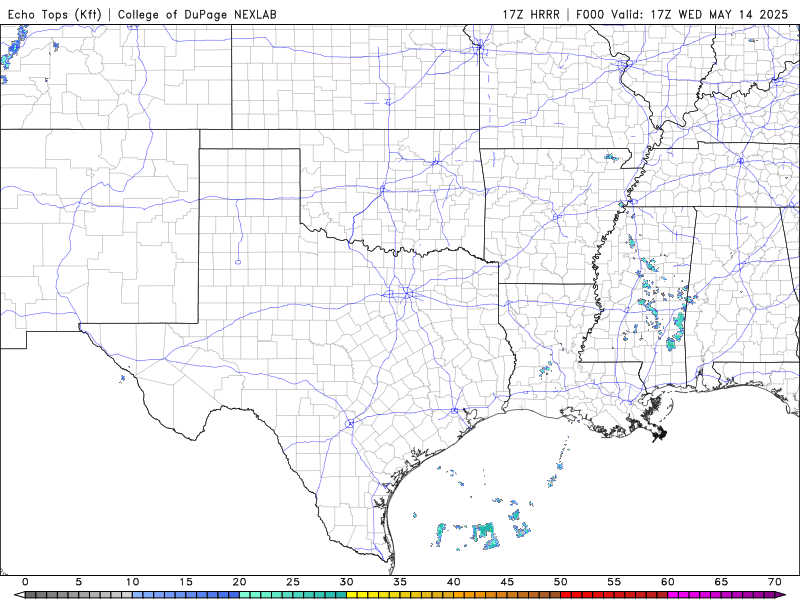The height and width of the screenshot is (600, 800).
Task: Click the '17Z HRRR' model run label
Action: pyautogui.click(x=531, y=14)
